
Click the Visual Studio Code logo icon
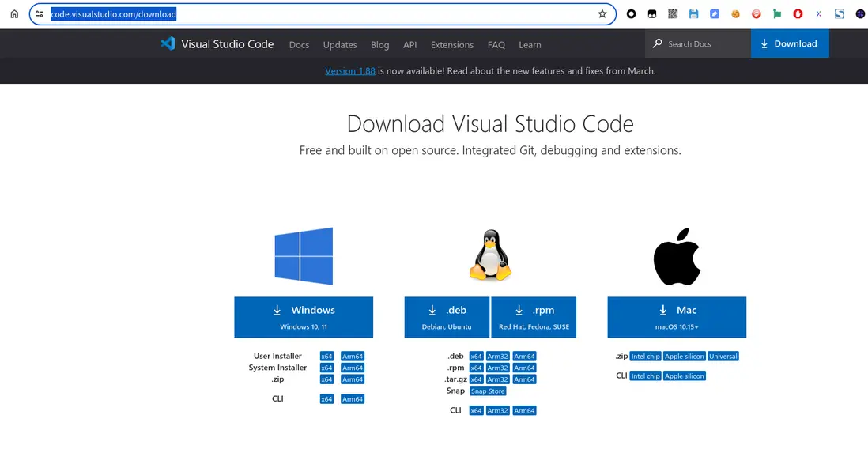coord(168,43)
